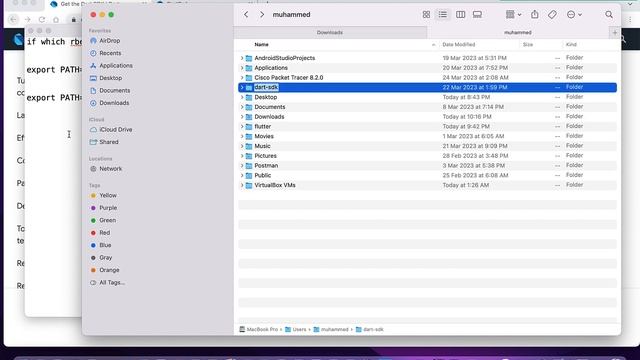
Task: Expand the Applications folder row
Action: [x=242, y=68]
